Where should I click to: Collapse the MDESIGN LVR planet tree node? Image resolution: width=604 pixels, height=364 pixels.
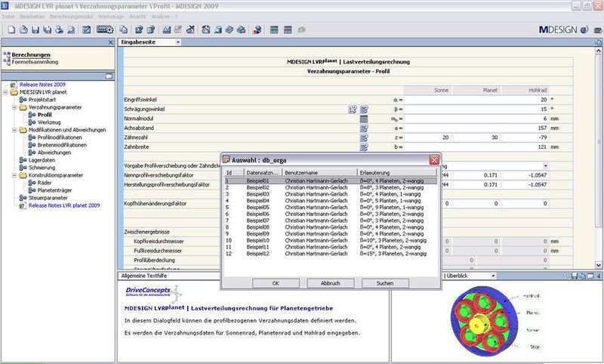[6, 92]
